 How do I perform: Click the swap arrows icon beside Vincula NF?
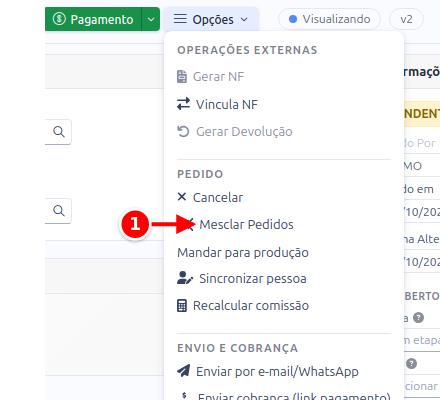pyautogui.click(x=183, y=104)
